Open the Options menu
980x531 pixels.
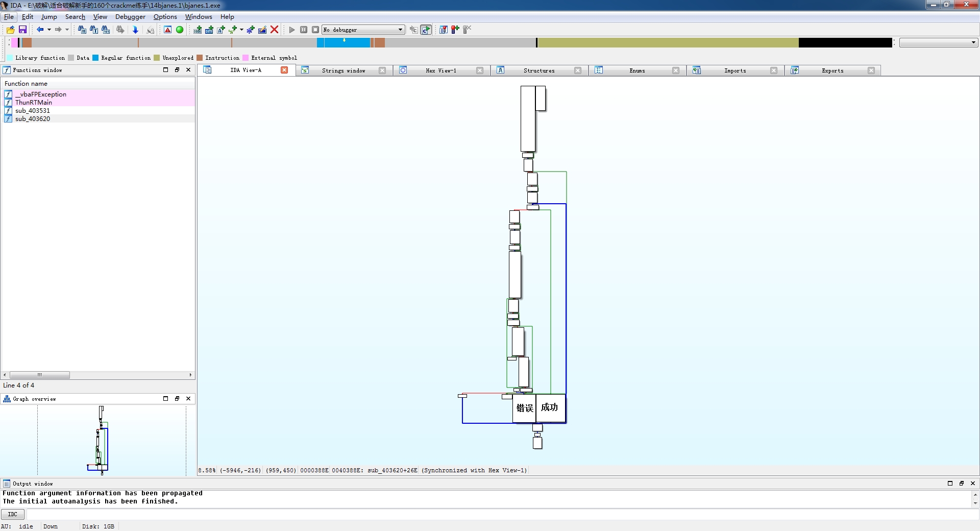coord(165,17)
